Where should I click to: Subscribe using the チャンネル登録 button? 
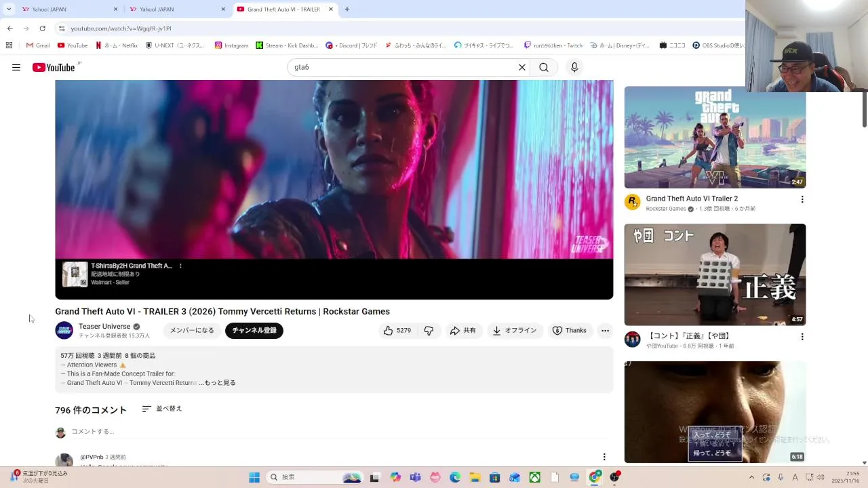(x=254, y=331)
